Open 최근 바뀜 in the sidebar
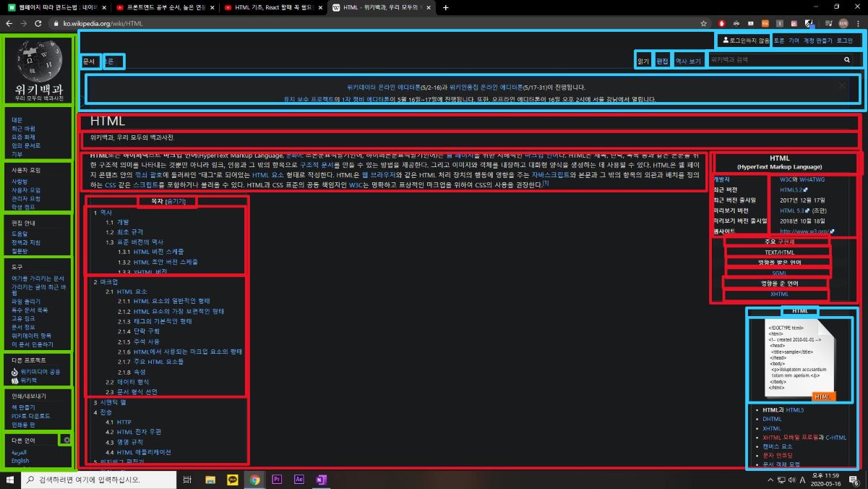Image resolution: width=868 pixels, height=489 pixels. [x=23, y=129]
